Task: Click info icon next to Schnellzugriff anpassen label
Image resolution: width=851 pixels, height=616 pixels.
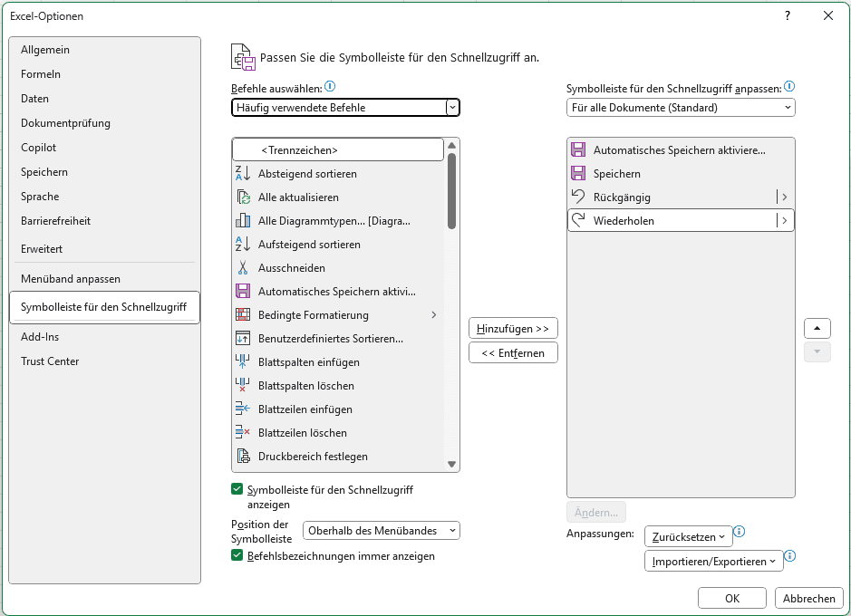Action: point(789,86)
